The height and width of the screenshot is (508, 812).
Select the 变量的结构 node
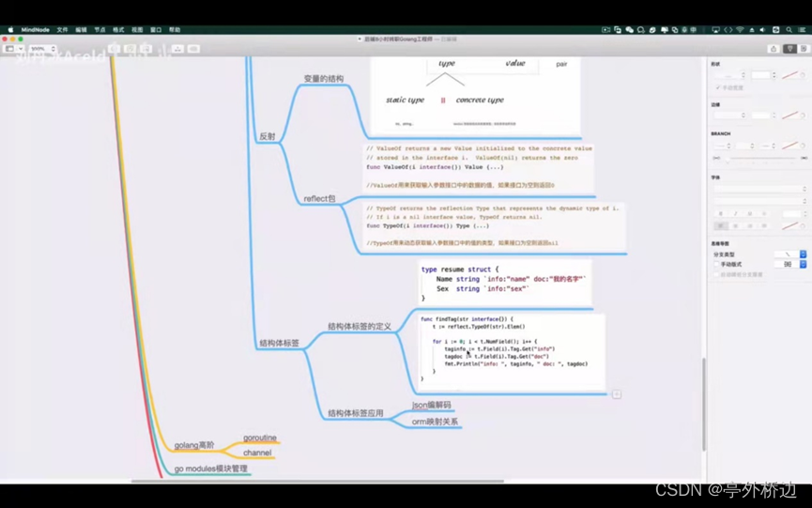click(324, 79)
